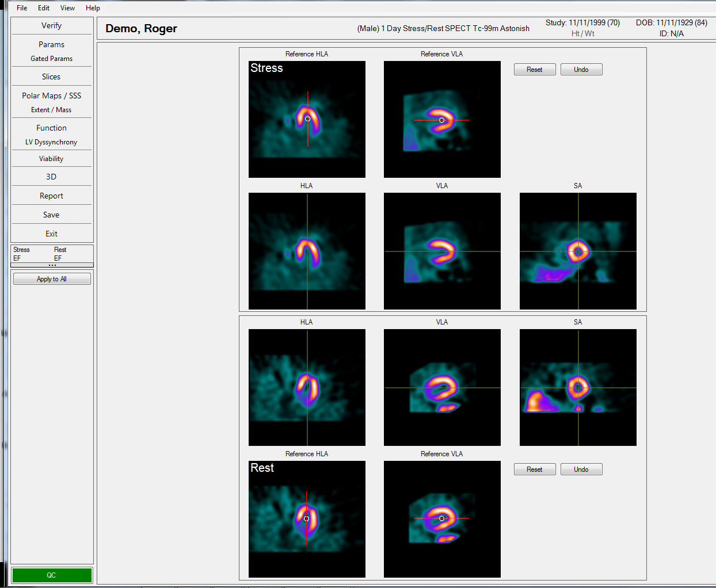Screen dimensions: 716x588
Task: Reset the Stress reorientation
Action: [534, 70]
